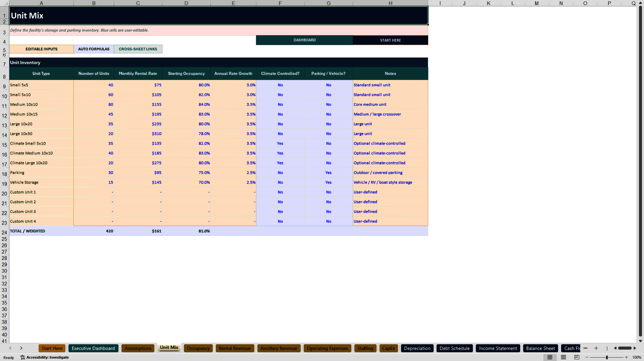Zoom out with the minus button

587,357
